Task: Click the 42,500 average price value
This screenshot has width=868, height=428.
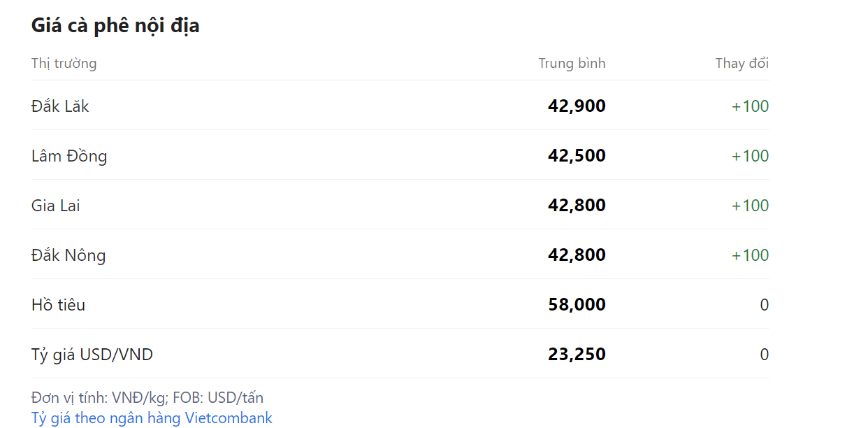Action: pos(577,156)
